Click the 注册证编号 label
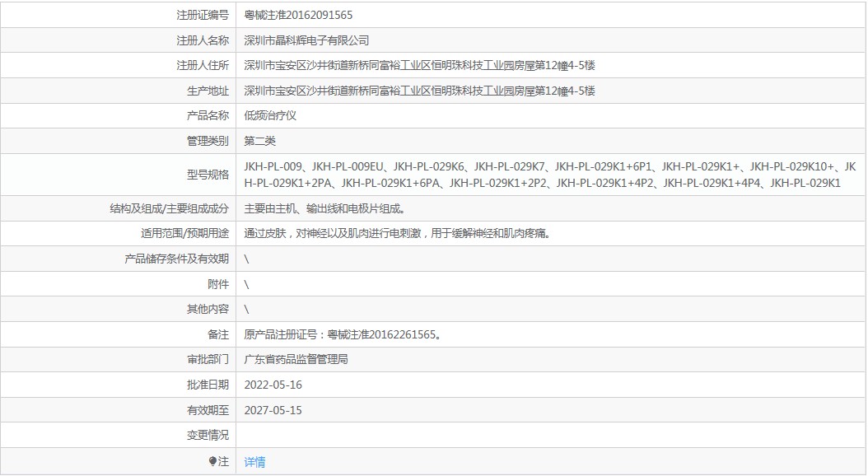The height and width of the screenshot is (476, 868). pyautogui.click(x=203, y=15)
